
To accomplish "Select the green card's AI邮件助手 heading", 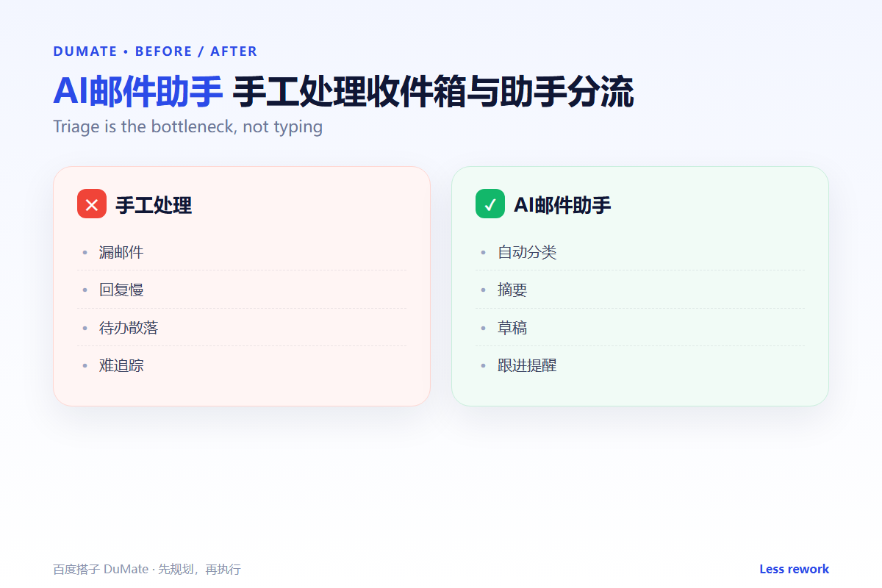I will point(562,205).
